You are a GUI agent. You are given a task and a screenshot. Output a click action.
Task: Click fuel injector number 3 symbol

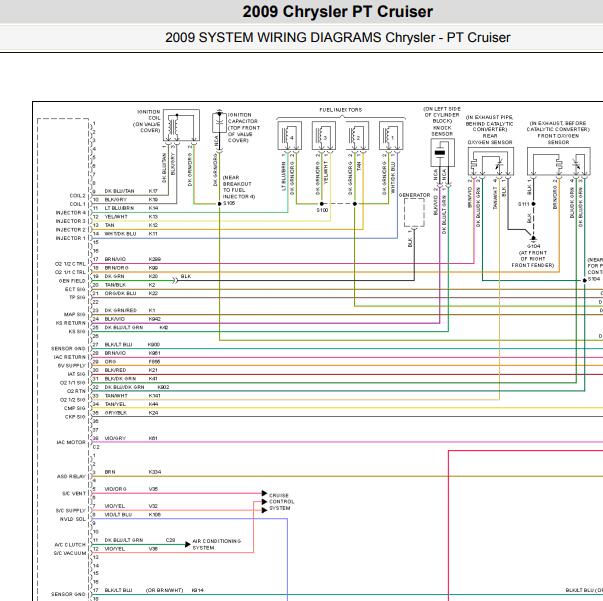click(x=324, y=136)
